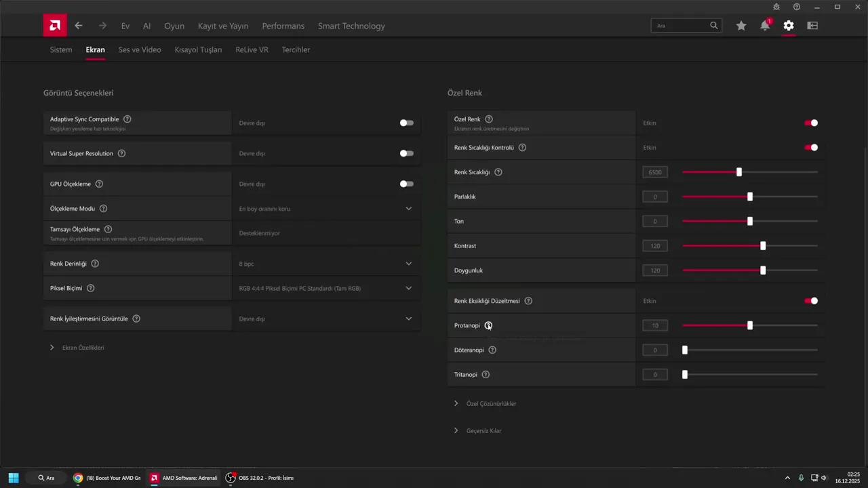The image size is (868, 488).
Task: Disable Renk Sıcaklığı Kontrolü toggle
Action: pos(811,147)
